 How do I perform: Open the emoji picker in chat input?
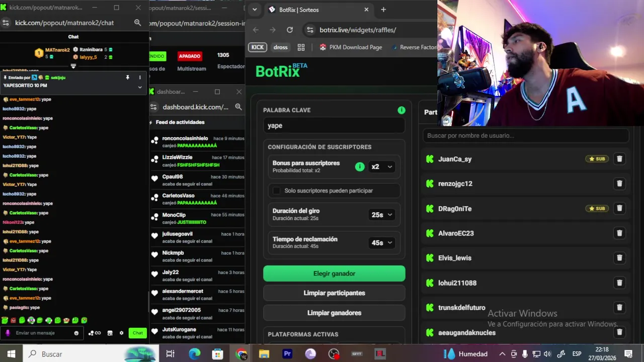(76, 333)
